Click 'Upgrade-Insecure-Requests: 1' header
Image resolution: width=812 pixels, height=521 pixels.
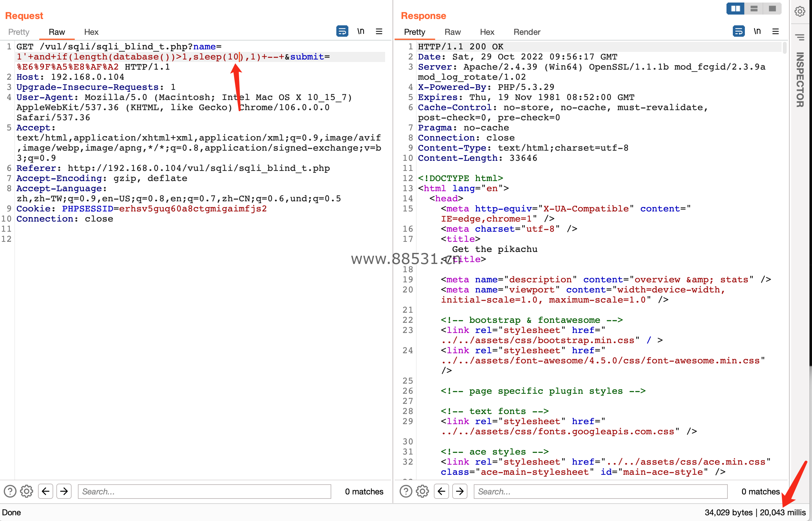tap(96, 87)
